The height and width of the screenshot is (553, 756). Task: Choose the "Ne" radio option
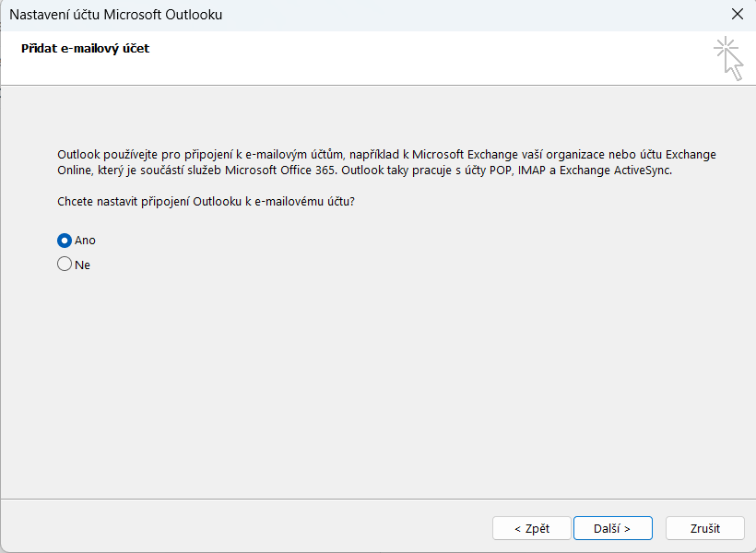pos(65,265)
